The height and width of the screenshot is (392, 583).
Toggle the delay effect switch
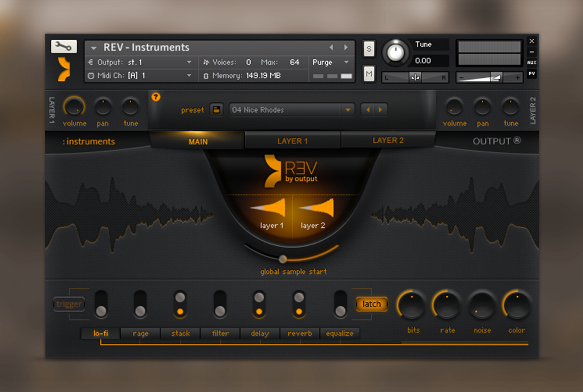click(259, 304)
